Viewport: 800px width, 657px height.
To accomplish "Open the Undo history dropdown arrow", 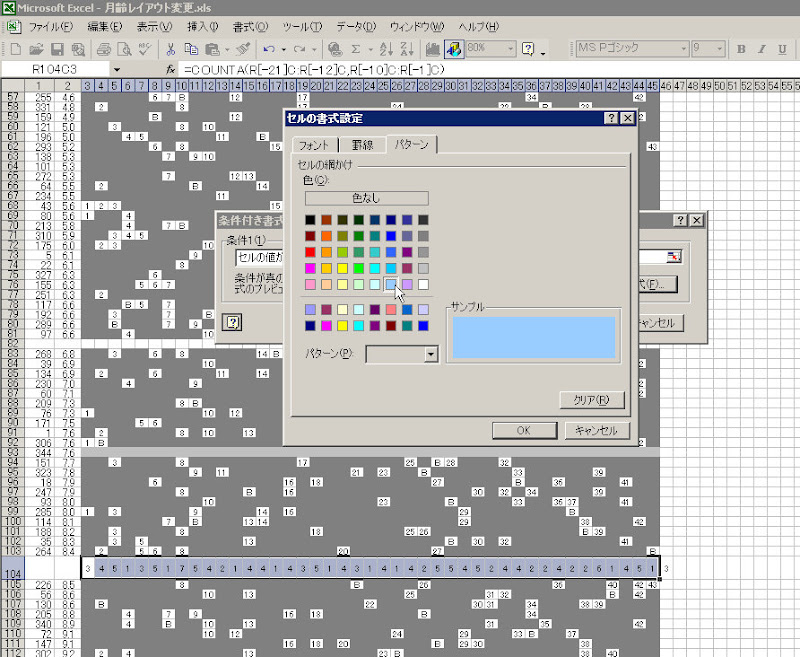I will (284, 49).
